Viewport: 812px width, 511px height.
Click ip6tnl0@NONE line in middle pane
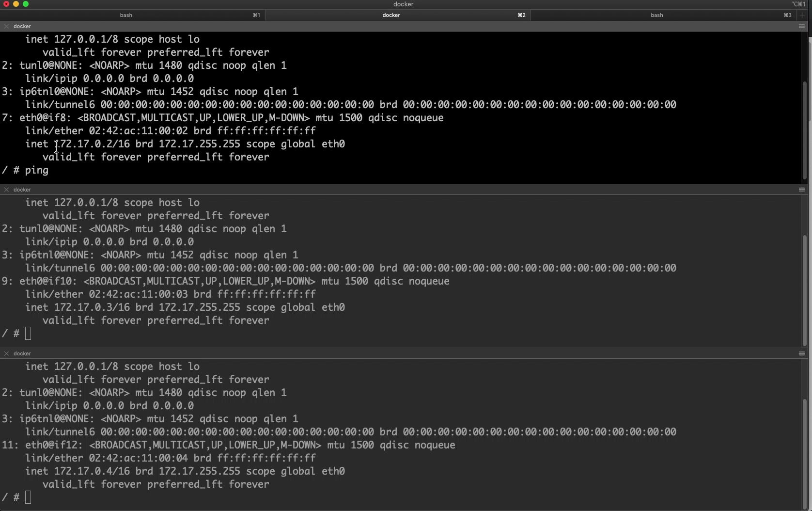point(150,255)
